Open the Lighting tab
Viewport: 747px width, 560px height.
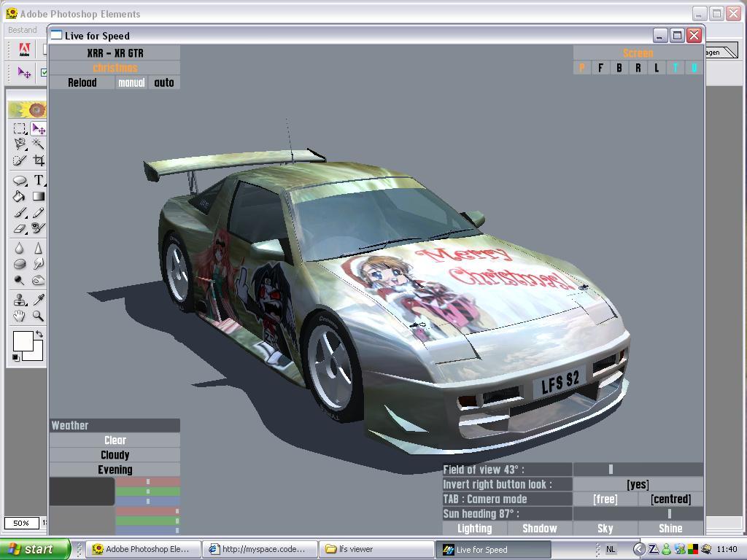(x=474, y=528)
